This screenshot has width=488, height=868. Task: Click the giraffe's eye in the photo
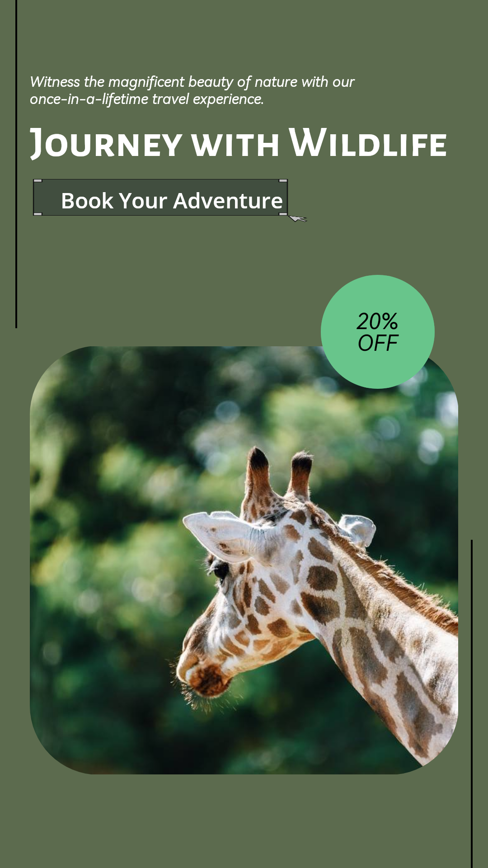click(220, 569)
